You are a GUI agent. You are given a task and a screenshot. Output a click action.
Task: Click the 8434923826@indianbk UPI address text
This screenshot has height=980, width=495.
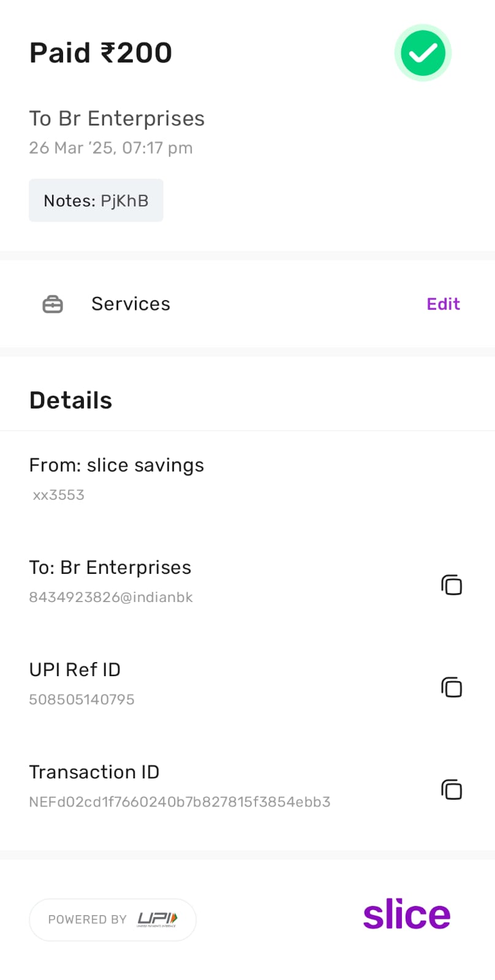(x=111, y=597)
